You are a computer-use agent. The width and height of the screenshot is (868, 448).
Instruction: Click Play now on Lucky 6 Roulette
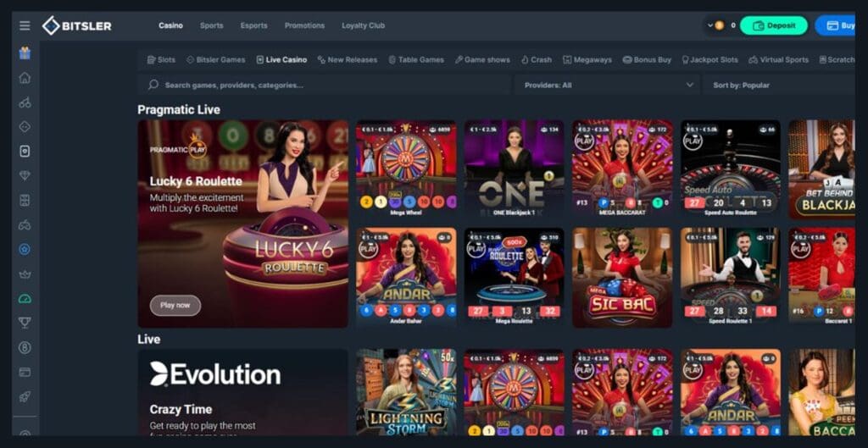(175, 306)
